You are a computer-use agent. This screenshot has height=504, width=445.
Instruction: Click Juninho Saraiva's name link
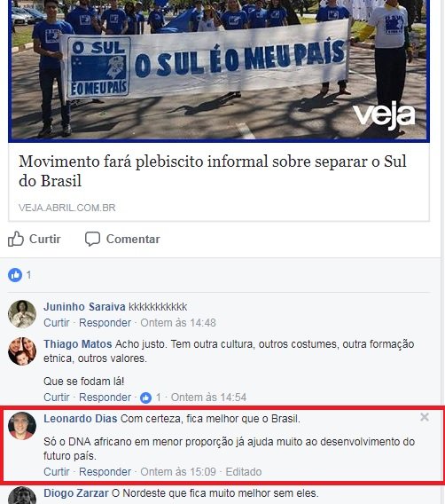pyautogui.click(x=84, y=307)
